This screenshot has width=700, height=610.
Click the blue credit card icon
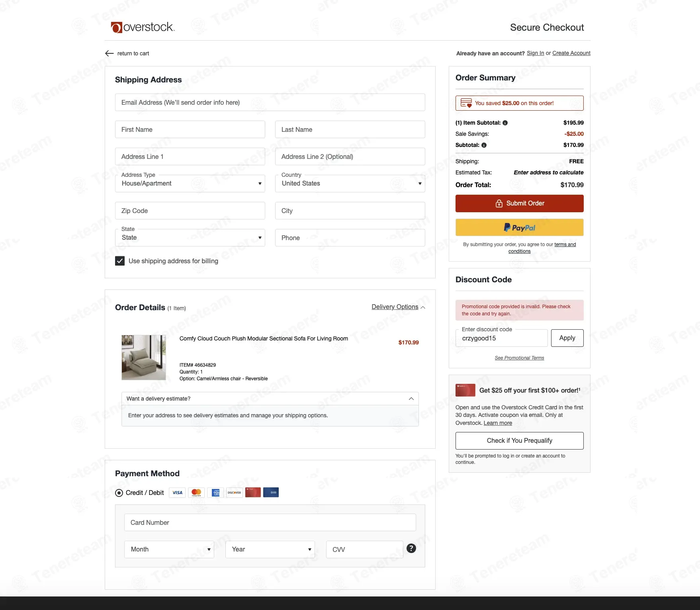(x=271, y=493)
